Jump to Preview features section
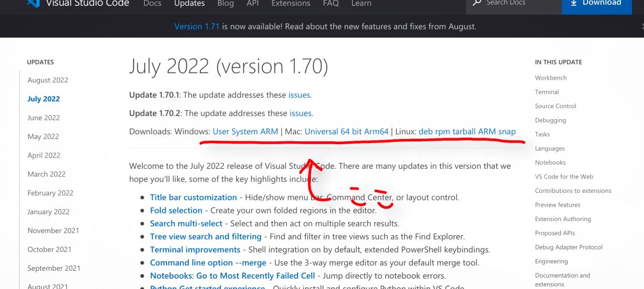 pyautogui.click(x=558, y=205)
